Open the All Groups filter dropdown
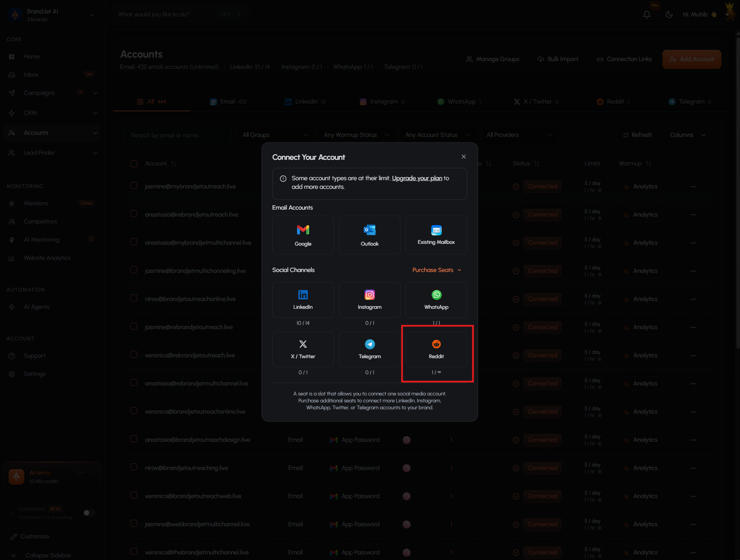The width and height of the screenshot is (740, 560). coord(275,135)
